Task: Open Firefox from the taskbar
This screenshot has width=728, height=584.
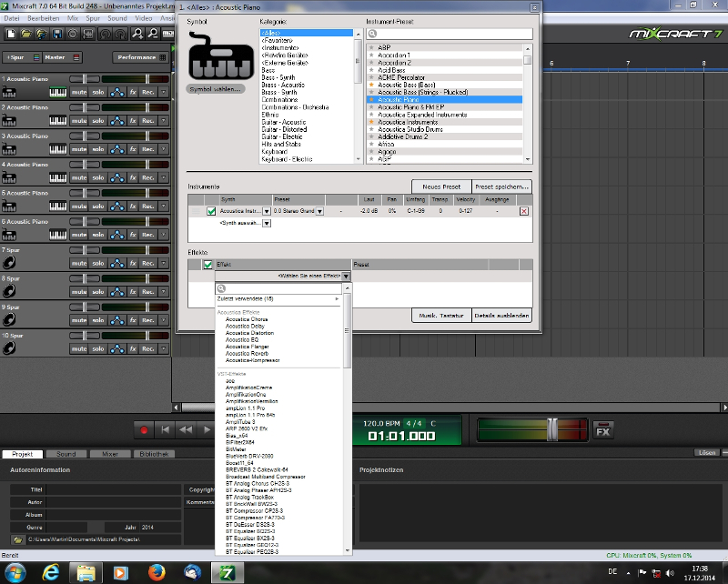Action: (157, 572)
